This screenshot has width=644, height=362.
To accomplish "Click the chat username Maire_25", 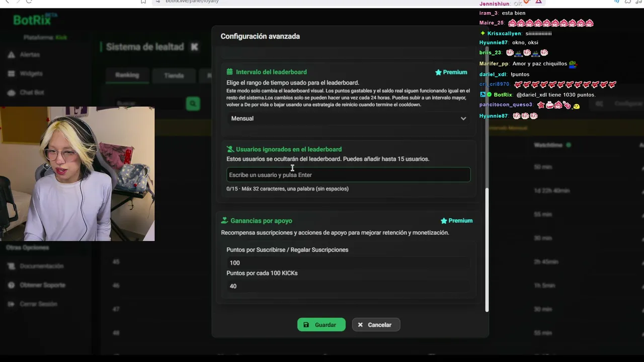I will pyautogui.click(x=492, y=23).
